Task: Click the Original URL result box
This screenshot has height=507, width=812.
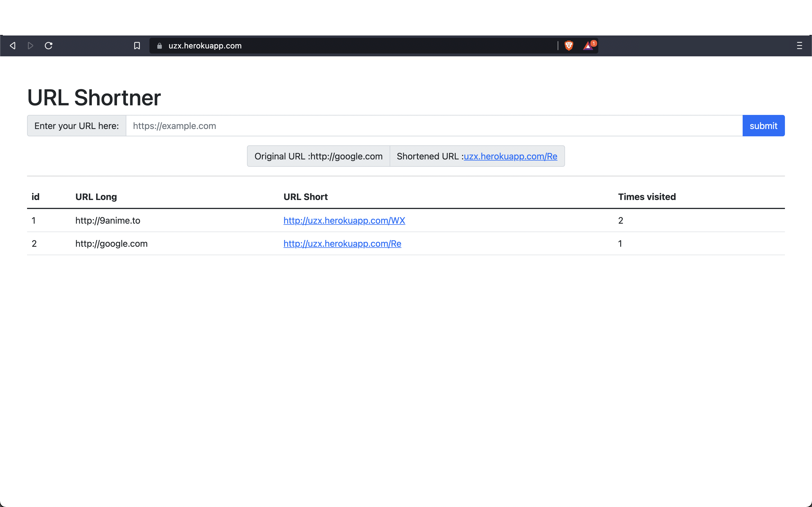Action: coord(318,156)
